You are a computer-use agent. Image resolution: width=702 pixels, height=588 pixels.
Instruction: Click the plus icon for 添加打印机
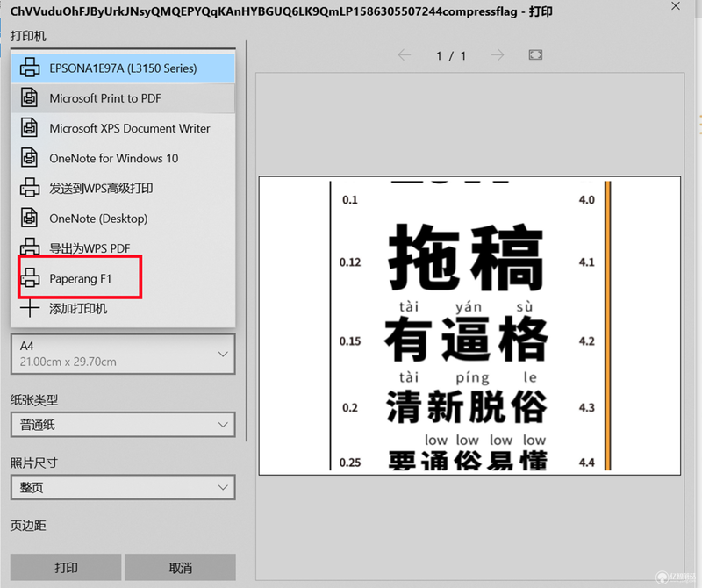point(30,308)
